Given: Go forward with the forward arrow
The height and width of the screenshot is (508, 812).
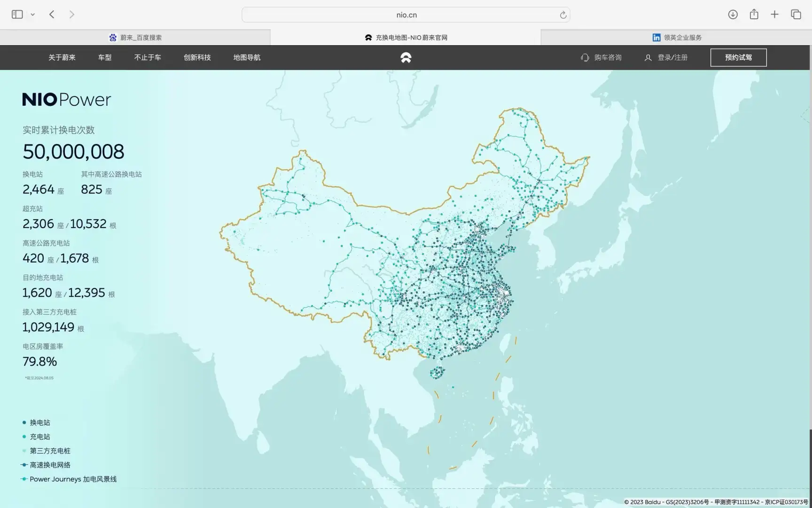Looking at the screenshot, I should click(72, 15).
